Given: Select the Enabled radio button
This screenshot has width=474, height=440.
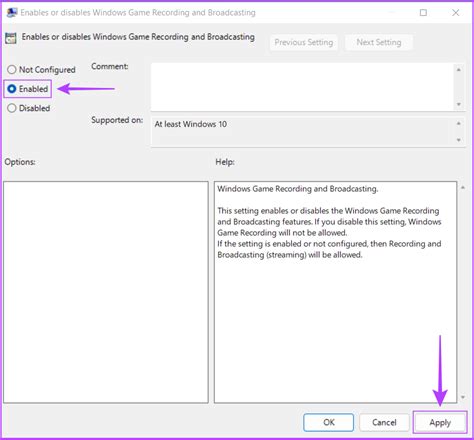Looking at the screenshot, I should click(12, 89).
